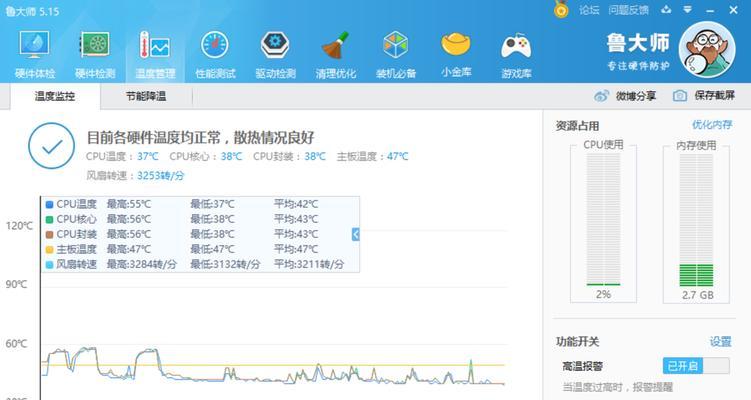Open 驱动检测 gear hexagon icon

pyautogui.click(x=275, y=45)
